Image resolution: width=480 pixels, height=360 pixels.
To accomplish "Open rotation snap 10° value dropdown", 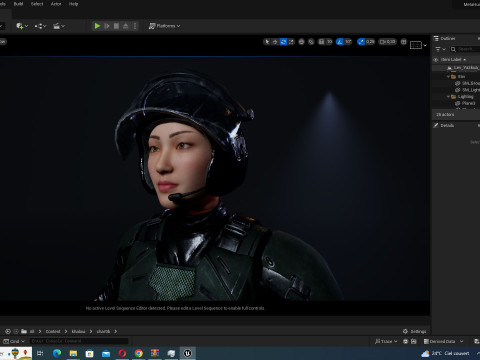I will click(x=348, y=42).
